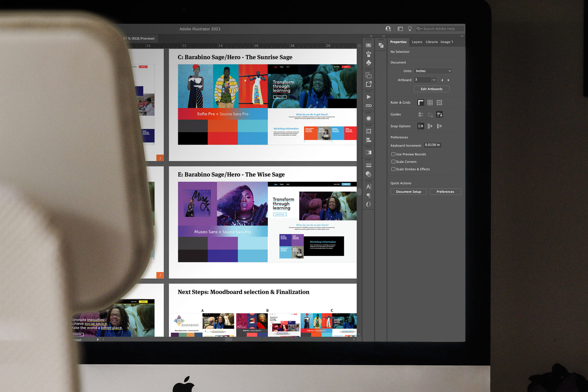Go to next artboard arrow
The image size is (588, 392).
click(x=448, y=80)
